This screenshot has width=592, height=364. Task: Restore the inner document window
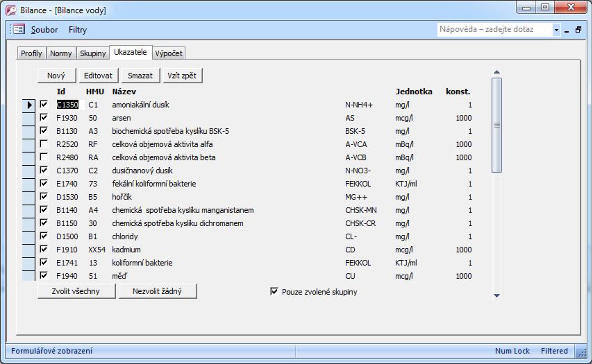(x=578, y=30)
